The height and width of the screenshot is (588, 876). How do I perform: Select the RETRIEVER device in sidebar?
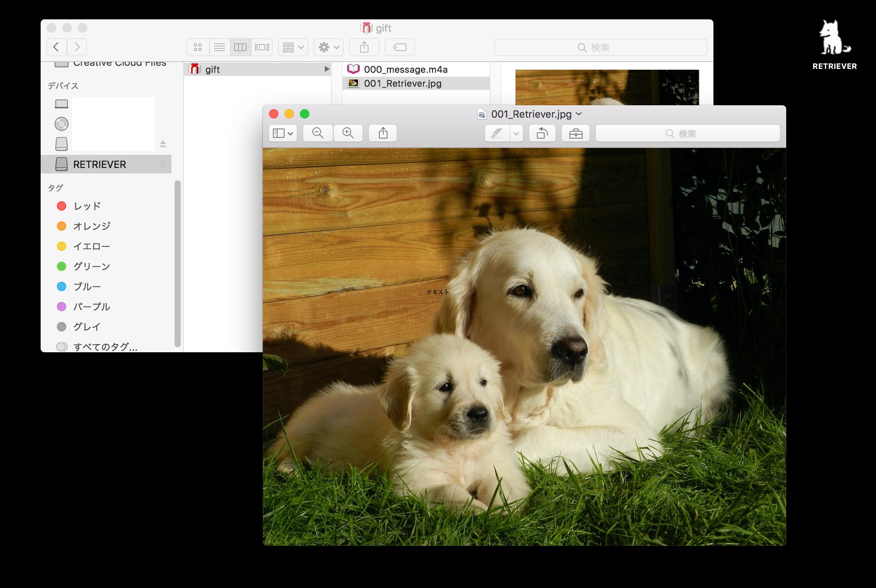point(106,164)
